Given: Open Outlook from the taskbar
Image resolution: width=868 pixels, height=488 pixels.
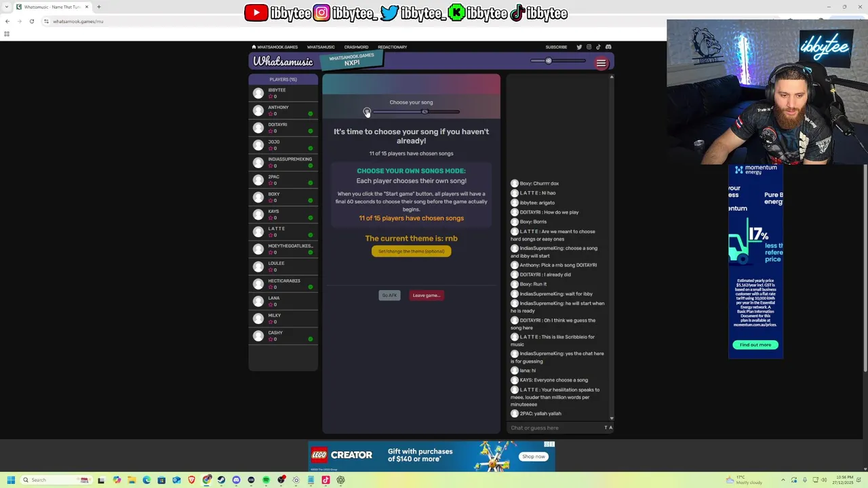Looking at the screenshot, I should [176, 480].
